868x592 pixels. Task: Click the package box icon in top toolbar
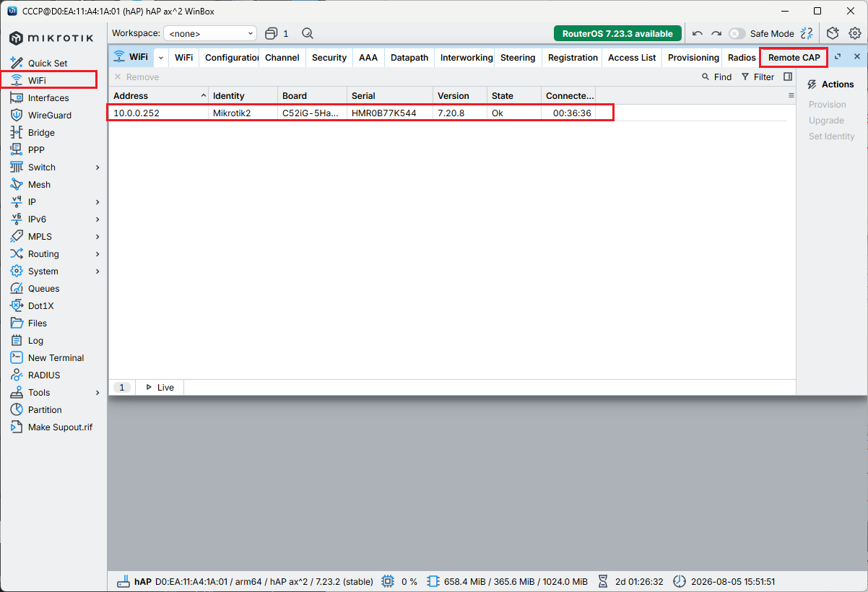click(x=833, y=33)
